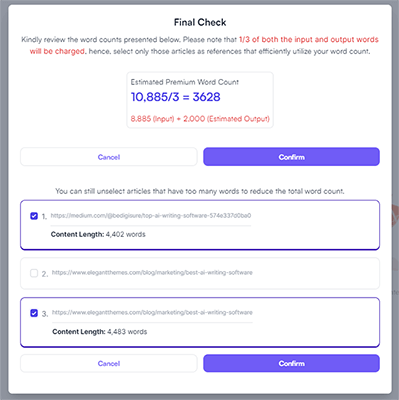The image size is (399, 400).
Task: Click the Final Check heading
Action: 200,22
